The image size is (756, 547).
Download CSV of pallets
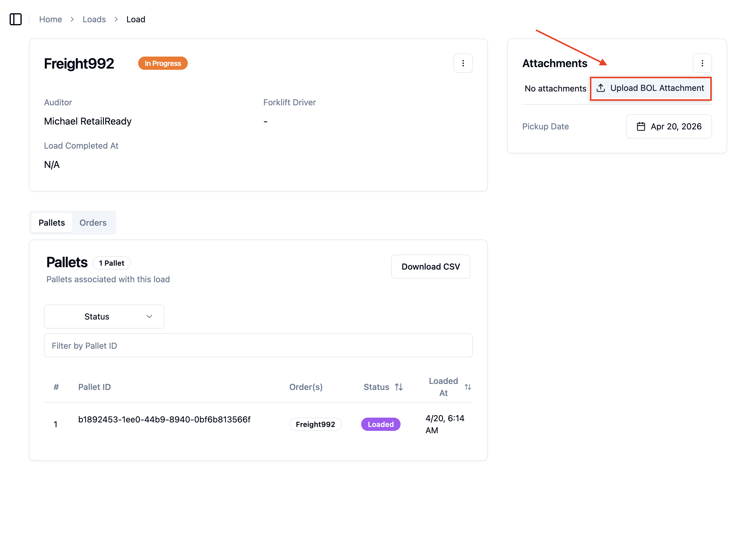(431, 267)
